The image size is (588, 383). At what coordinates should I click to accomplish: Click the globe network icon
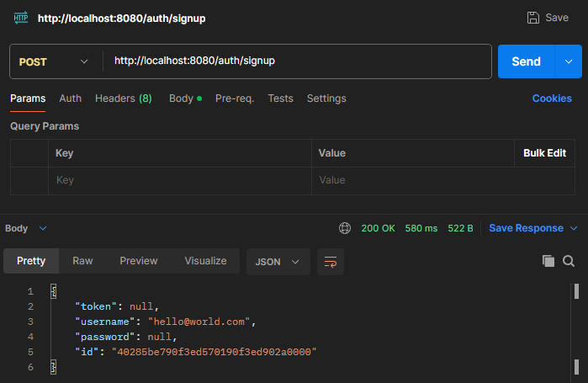(344, 228)
